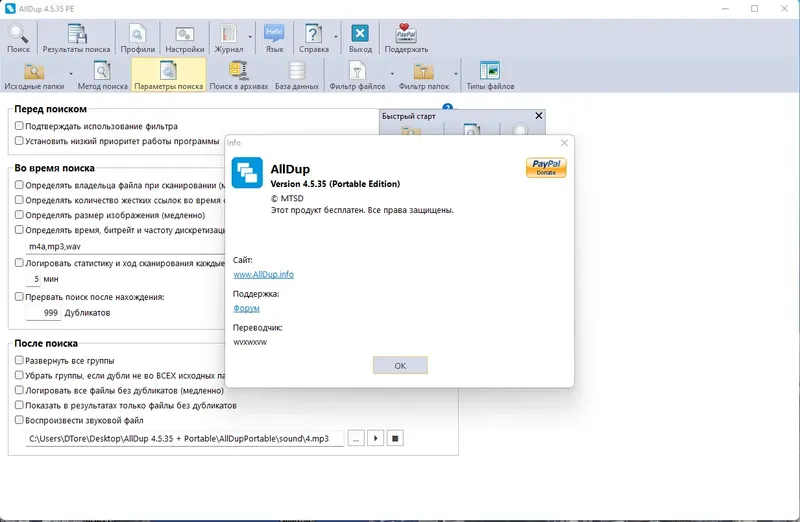
Task: Open the Язык language icon
Action: point(274,38)
